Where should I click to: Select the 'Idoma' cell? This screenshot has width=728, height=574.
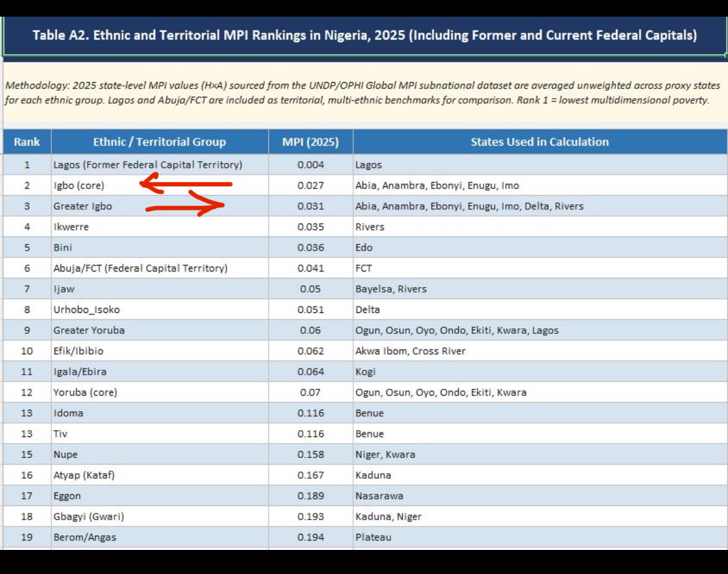pyautogui.click(x=160, y=413)
